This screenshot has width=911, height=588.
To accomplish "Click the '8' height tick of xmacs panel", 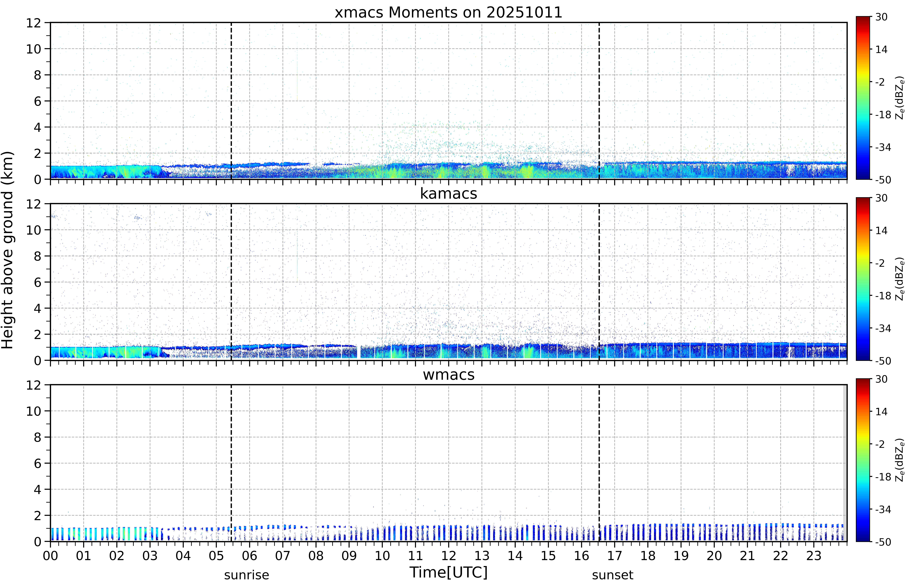I will tap(37, 75).
